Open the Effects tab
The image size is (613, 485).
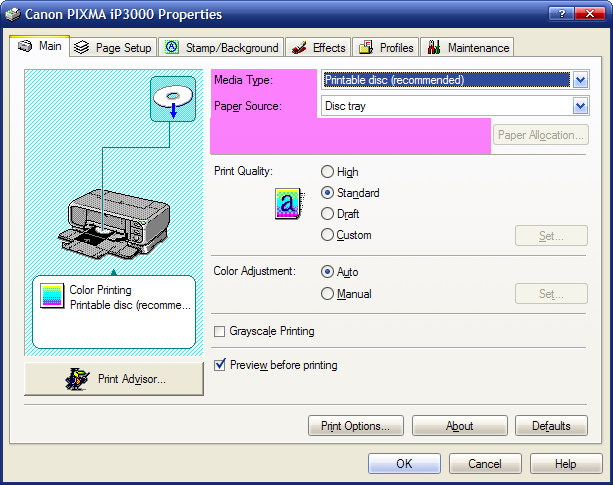pos(319,48)
